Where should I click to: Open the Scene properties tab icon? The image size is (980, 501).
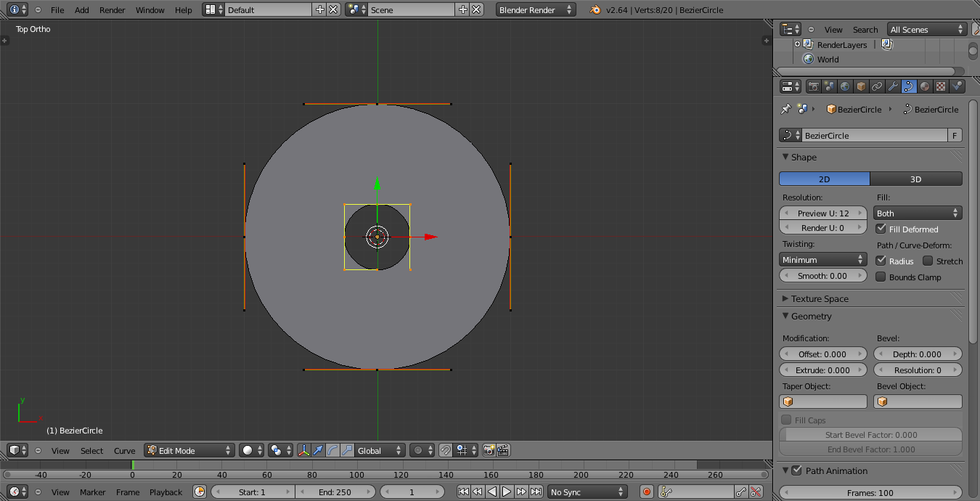click(x=830, y=86)
